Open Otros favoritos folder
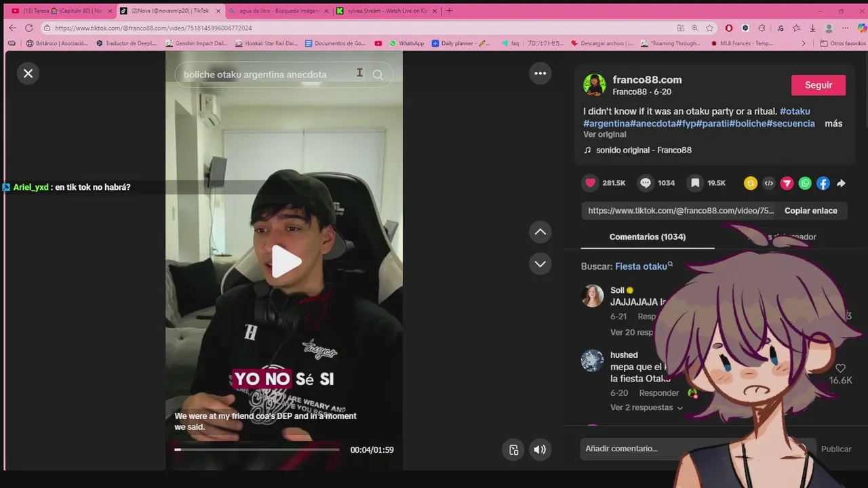Viewport: 868px width, 488px height. pyautogui.click(x=843, y=43)
